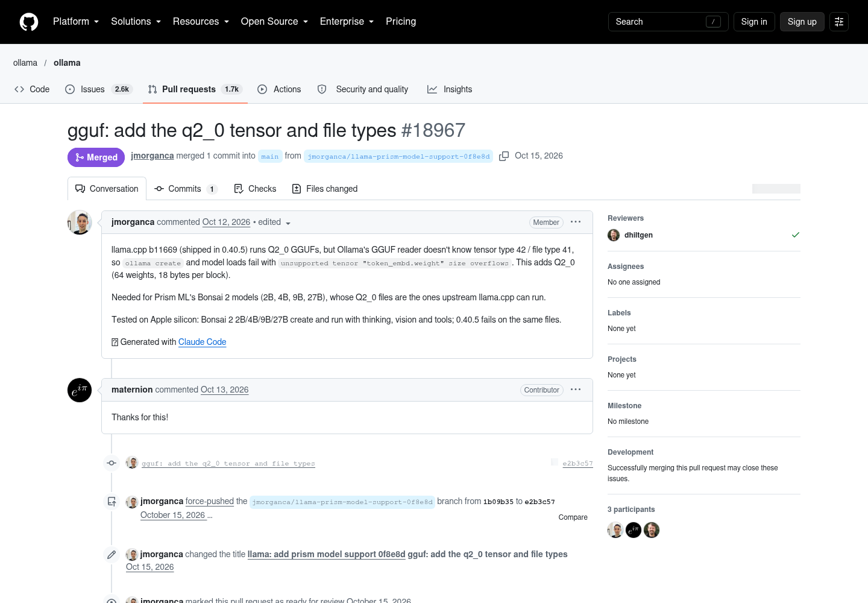The height and width of the screenshot is (603, 868).
Task: Expand the Enterprise menu
Action: [x=347, y=22]
